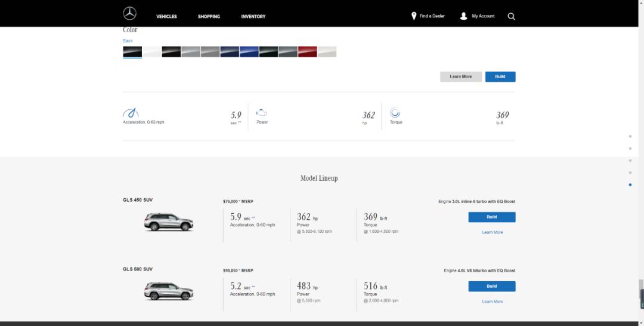Jump to the first page section dot
This screenshot has width=644, height=326.
tap(630, 136)
